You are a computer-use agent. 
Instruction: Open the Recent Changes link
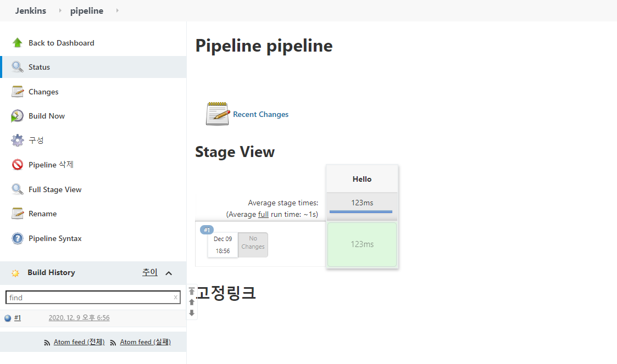(x=260, y=114)
